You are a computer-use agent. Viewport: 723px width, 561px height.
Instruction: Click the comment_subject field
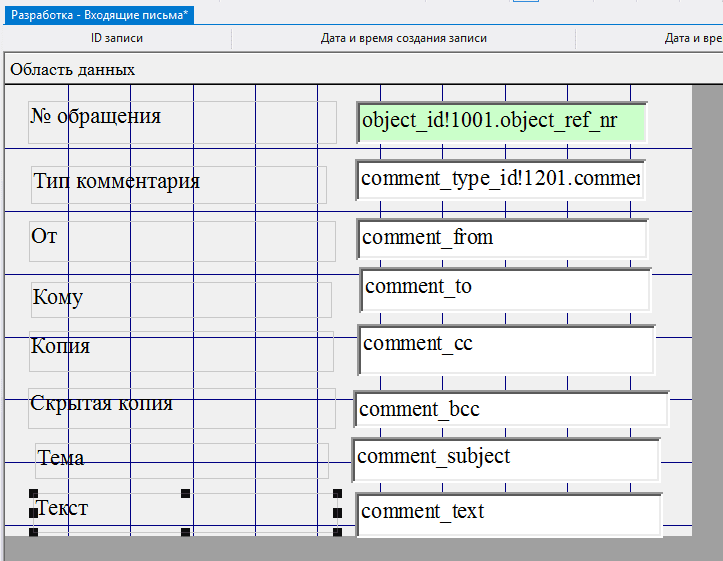click(x=505, y=459)
